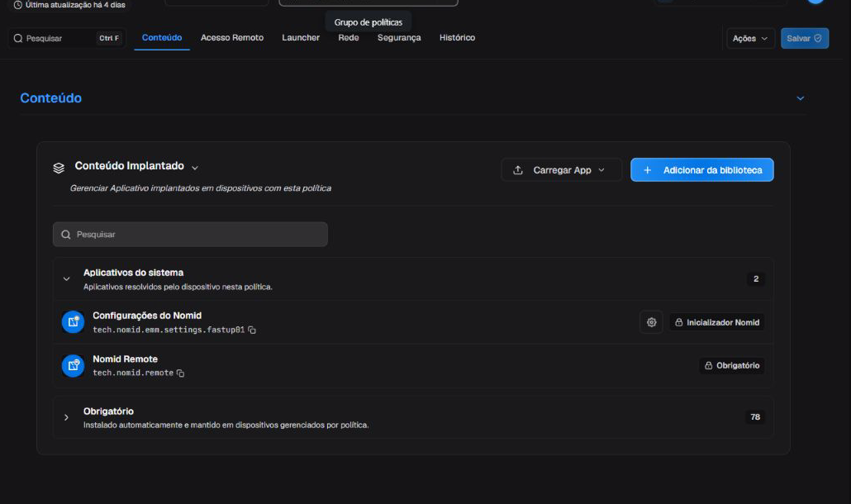Click the Conteúdo section heading
Viewport: 851px width, 504px height.
click(x=51, y=98)
